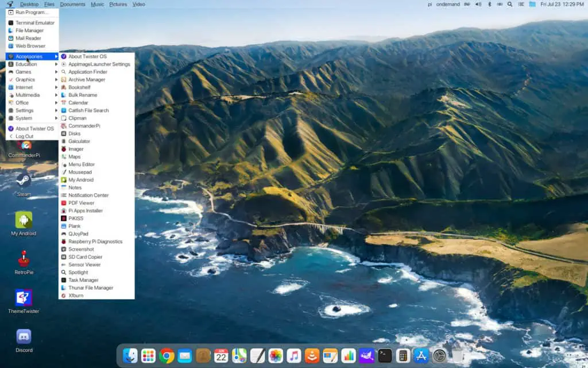This screenshot has width=588, height=368.
Task: Expand the Settings submenu arrow
Action: (x=56, y=110)
